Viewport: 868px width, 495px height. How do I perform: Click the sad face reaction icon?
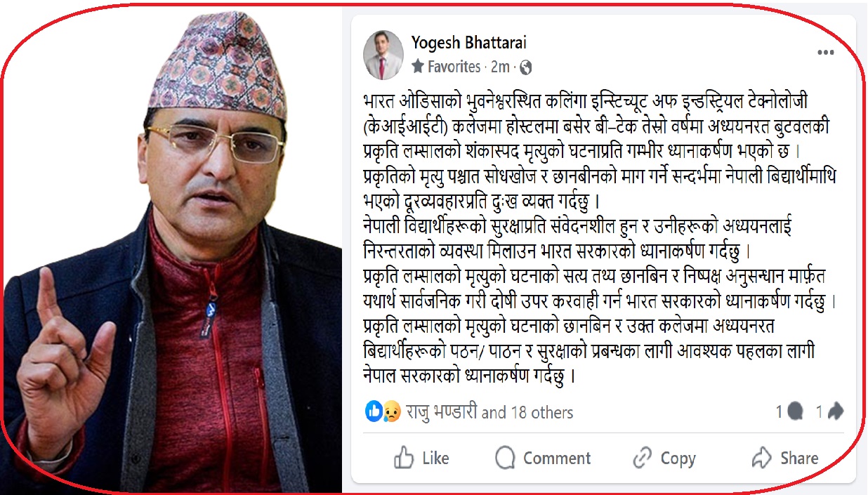coord(391,412)
